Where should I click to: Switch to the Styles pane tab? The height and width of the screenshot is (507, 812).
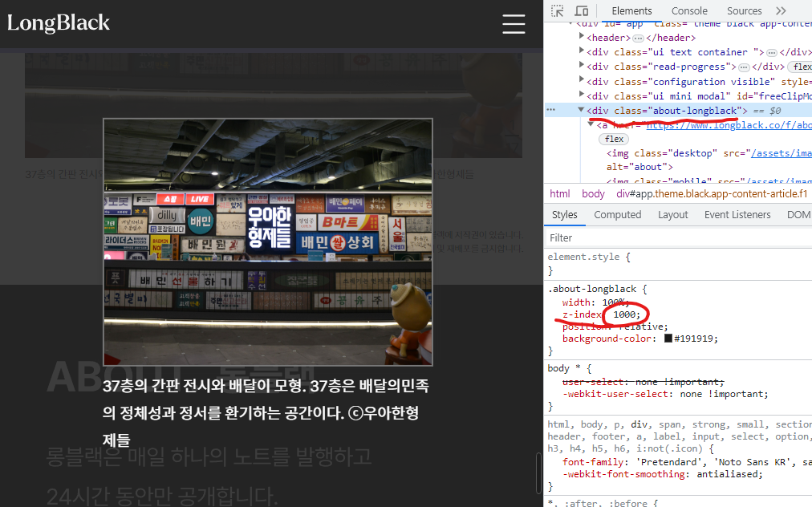564,214
